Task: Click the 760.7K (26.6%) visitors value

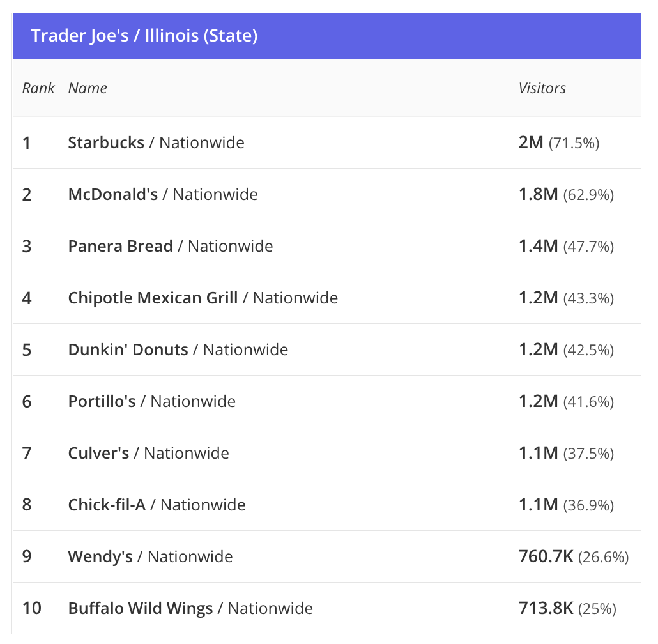Action: [573, 556]
